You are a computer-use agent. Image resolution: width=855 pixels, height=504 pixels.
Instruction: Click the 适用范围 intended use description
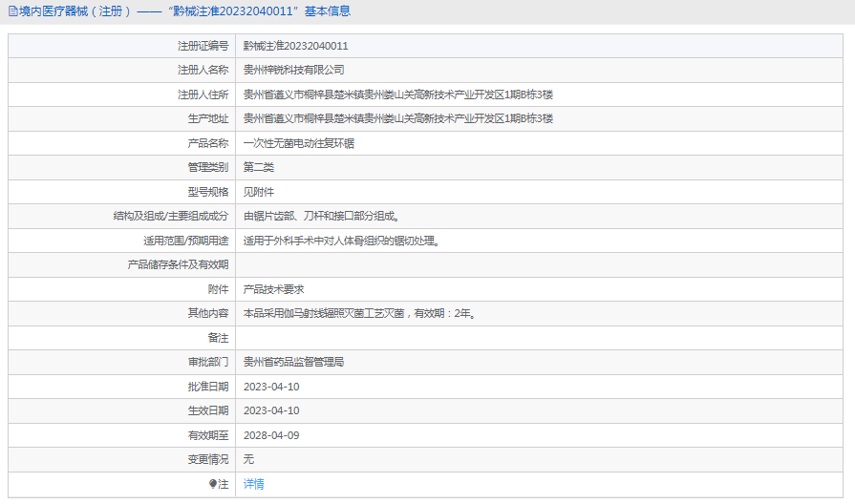pyautogui.click(x=342, y=241)
